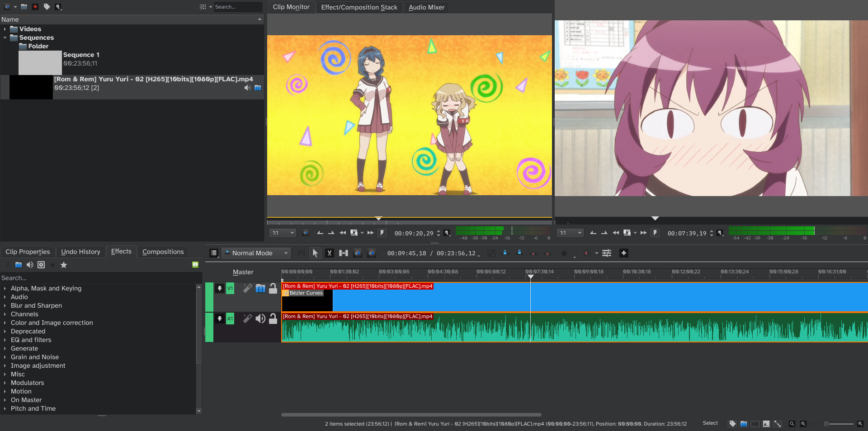Expand the Videos folder in bin
This screenshot has width=868, height=431.
pyautogui.click(x=5, y=29)
